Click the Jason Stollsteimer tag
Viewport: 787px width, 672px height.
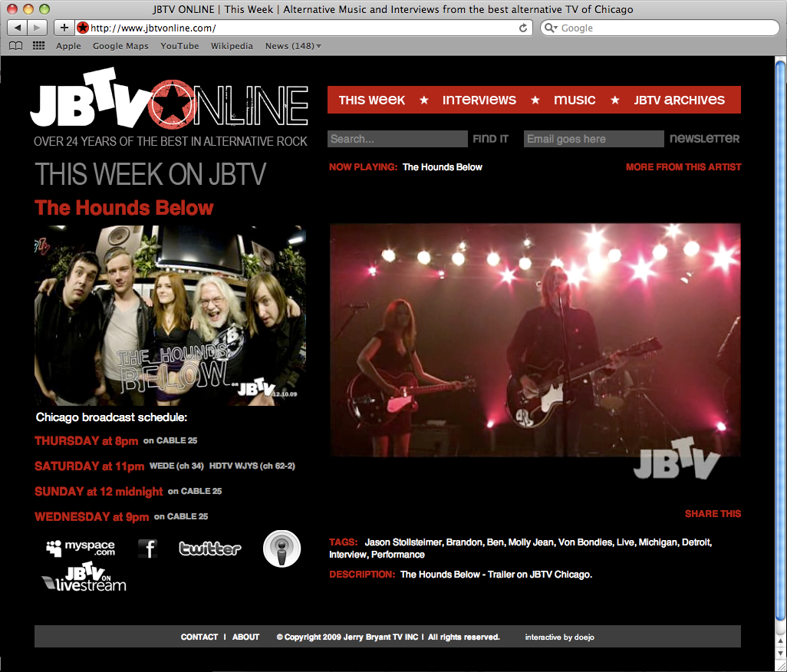click(x=403, y=542)
